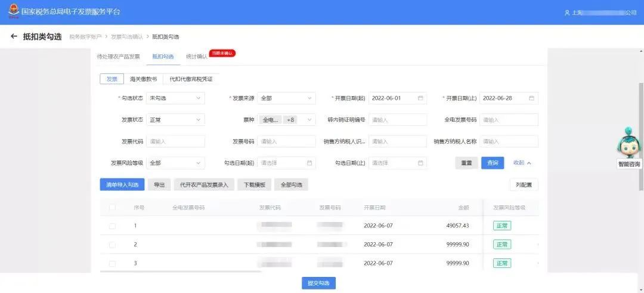
Task: Click the 清单导入勾选 button
Action: pyautogui.click(x=122, y=185)
